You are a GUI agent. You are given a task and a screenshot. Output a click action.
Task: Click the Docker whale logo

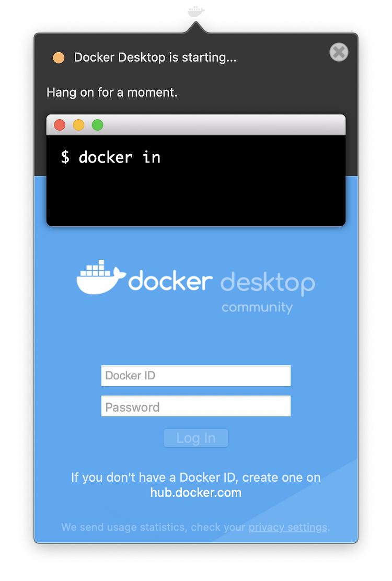point(101,277)
